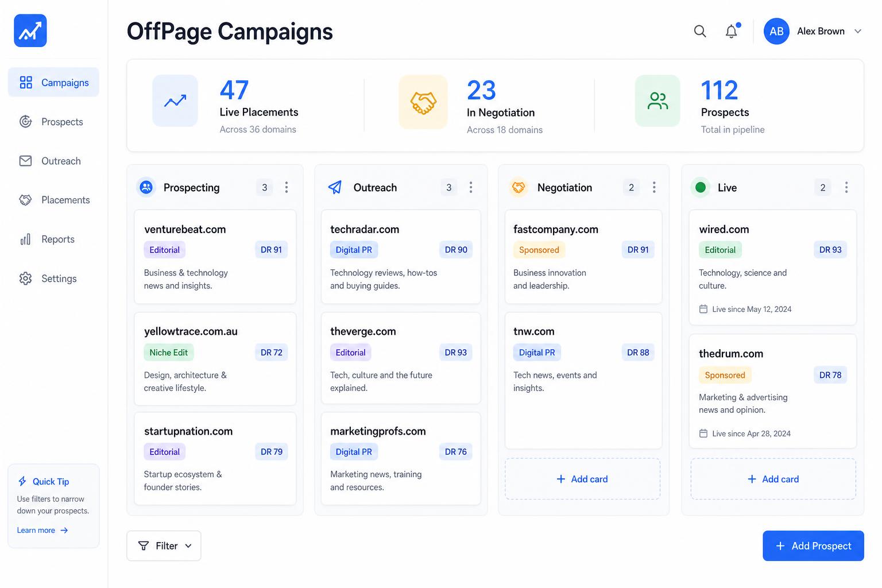882x588 pixels.
Task: Click the Negotiation column handshake icon
Action: coord(519,187)
